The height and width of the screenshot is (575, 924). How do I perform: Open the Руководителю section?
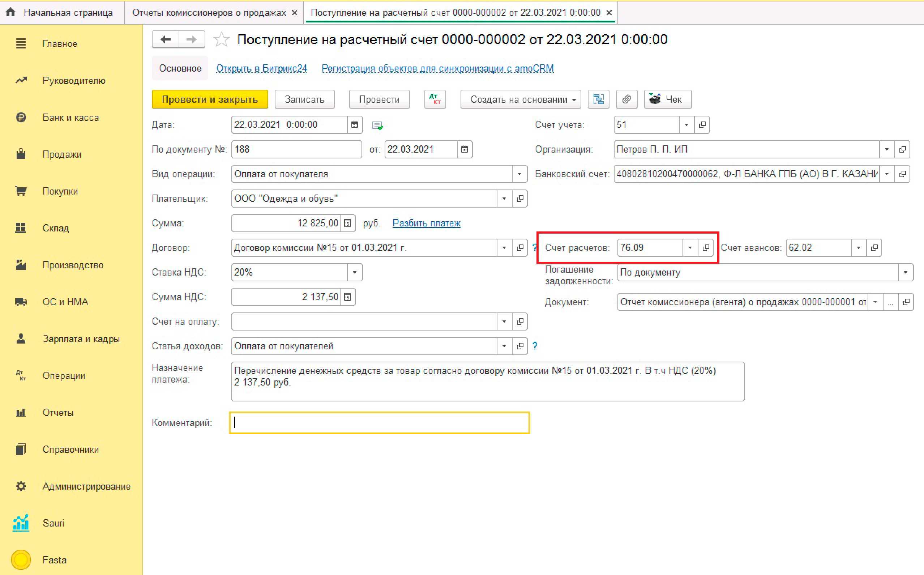[74, 81]
